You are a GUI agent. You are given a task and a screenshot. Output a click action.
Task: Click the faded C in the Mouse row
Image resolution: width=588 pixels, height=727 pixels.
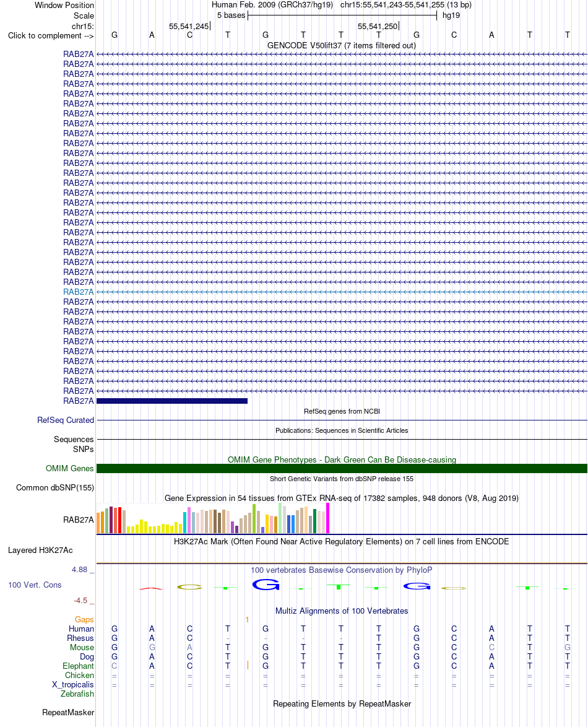point(491,647)
